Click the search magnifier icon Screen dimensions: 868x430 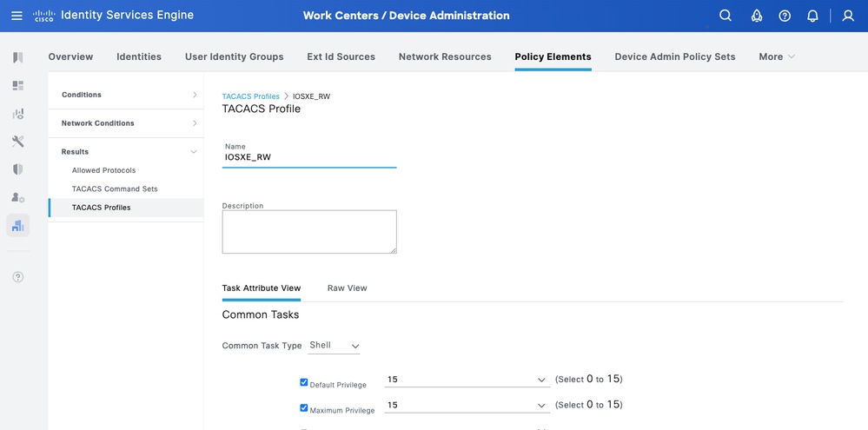click(726, 16)
